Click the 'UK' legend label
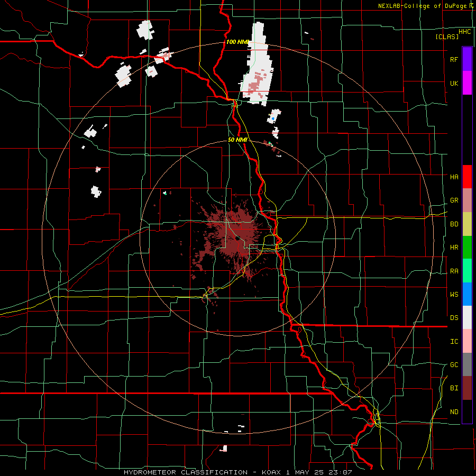This screenshot has height=476, width=476. tap(454, 83)
